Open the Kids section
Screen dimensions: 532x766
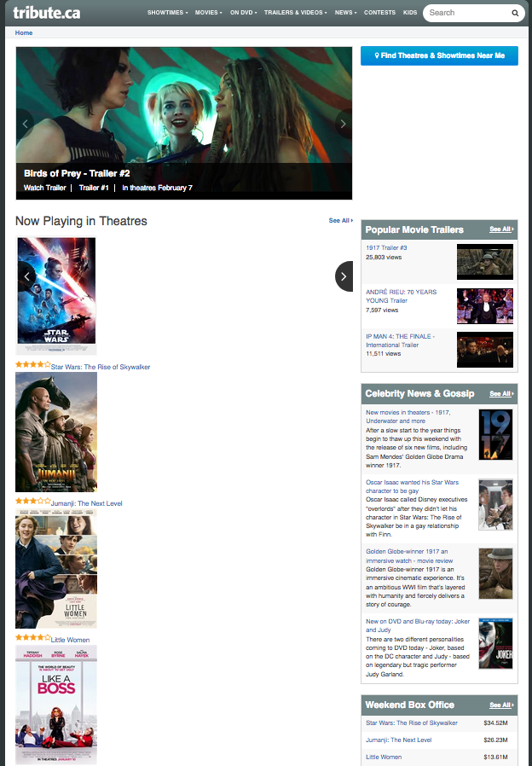tap(410, 12)
